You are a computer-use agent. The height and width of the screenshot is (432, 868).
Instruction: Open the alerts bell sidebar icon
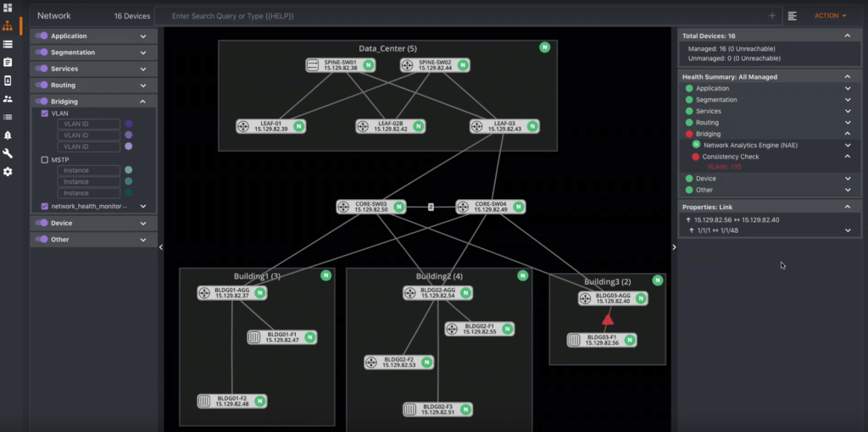(8, 135)
